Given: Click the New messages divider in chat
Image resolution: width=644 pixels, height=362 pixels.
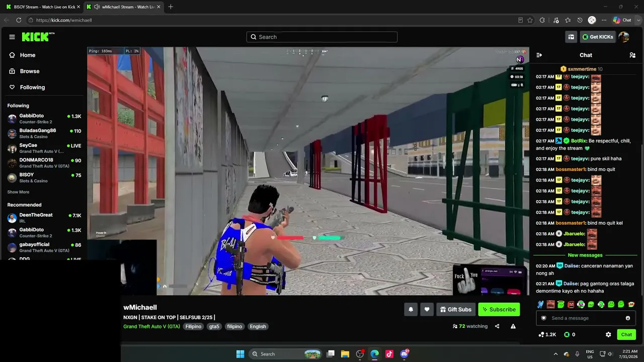Looking at the screenshot, I should tap(584, 255).
